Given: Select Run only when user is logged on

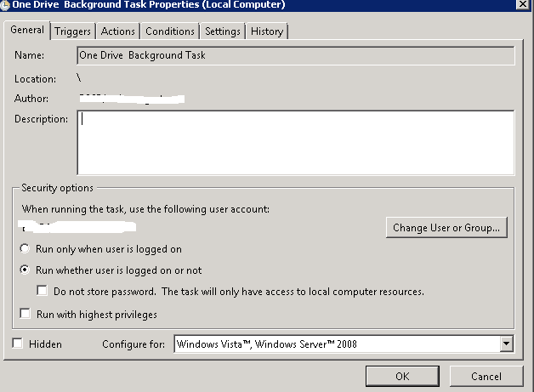Looking at the screenshot, I should tap(25, 250).
